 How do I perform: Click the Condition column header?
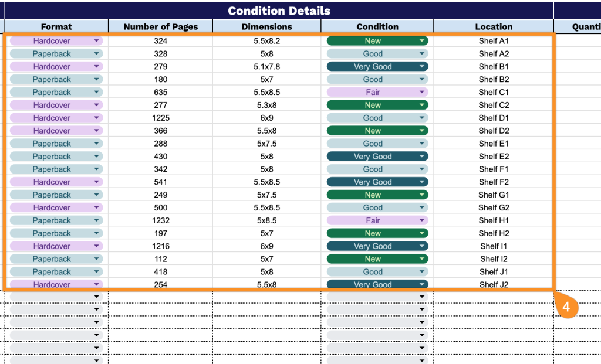[x=377, y=26]
